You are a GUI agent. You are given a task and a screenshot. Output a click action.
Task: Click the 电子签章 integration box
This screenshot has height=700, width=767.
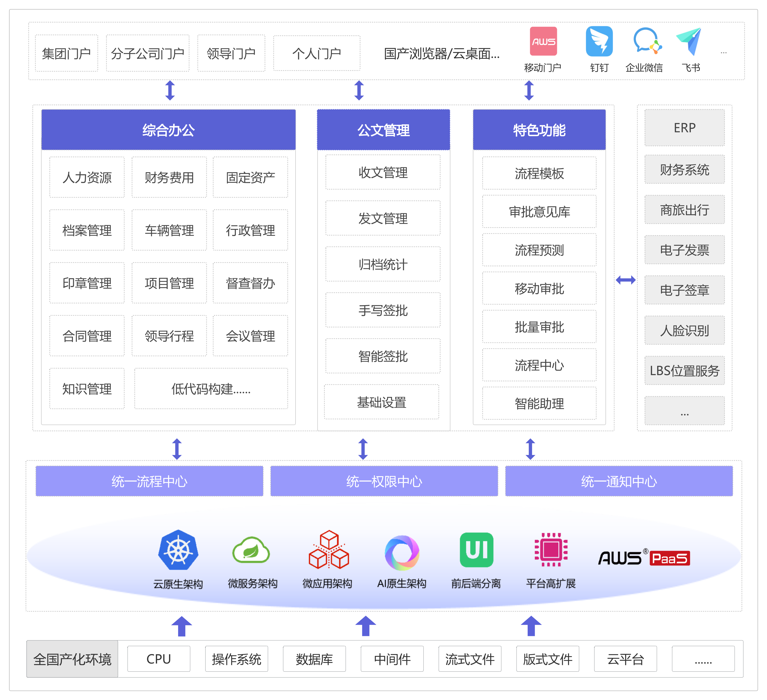[x=684, y=290]
